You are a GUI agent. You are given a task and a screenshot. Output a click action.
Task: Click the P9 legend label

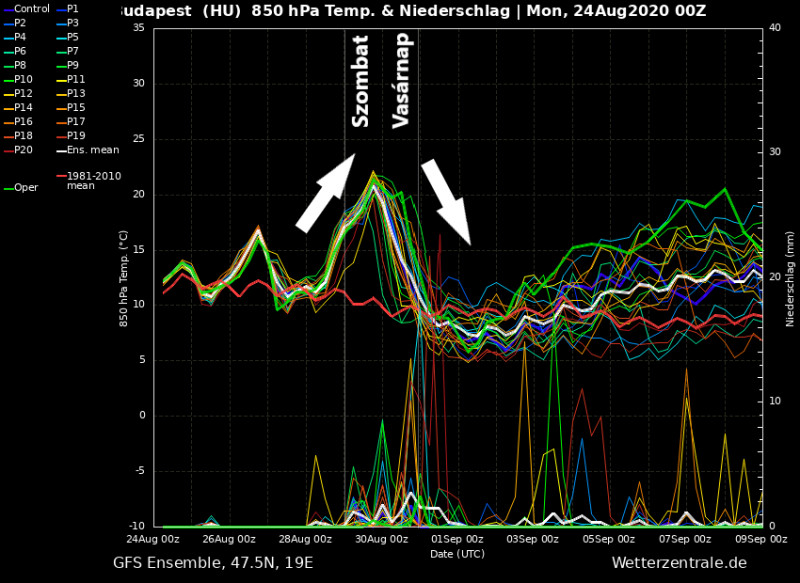click(x=72, y=65)
